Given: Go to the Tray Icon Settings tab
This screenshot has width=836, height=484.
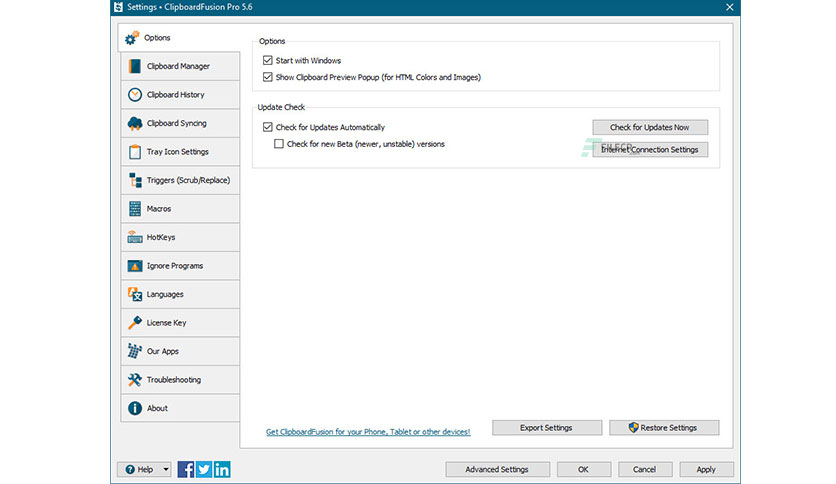Looking at the screenshot, I should pos(180,152).
